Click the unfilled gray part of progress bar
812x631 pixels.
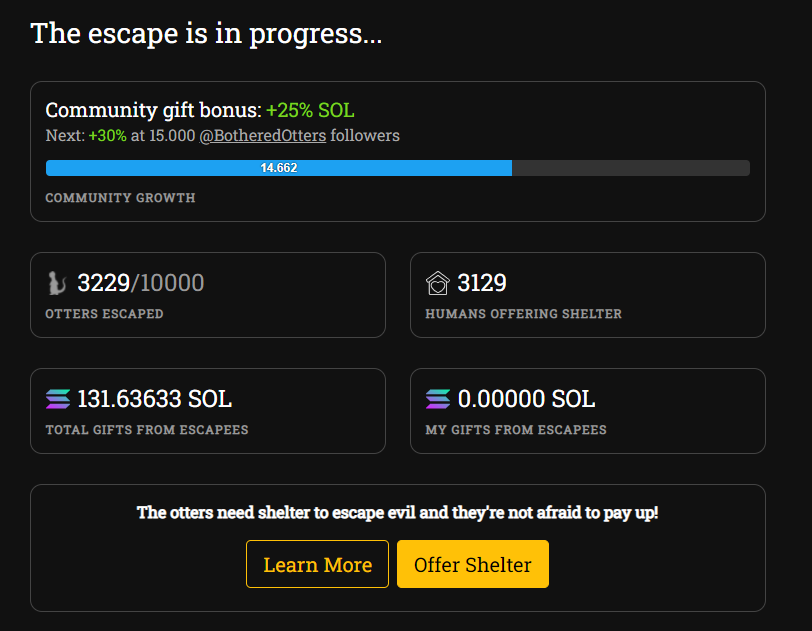(630, 168)
